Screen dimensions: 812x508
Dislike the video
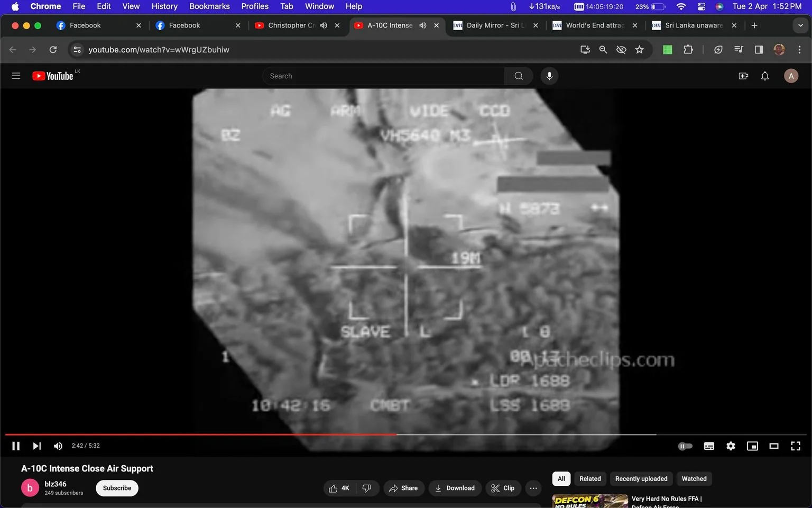(x=367, y=488)
